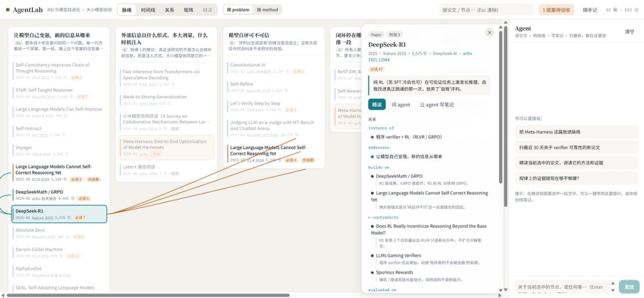This screenshot has height=298, width=644.
Task: Open the relation 程序 verifier + RL（RLVR / GRPO）
Action: [408, 136]
